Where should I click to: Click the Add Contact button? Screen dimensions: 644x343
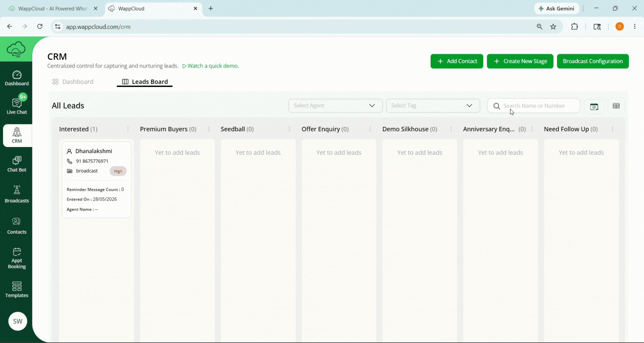457,61
